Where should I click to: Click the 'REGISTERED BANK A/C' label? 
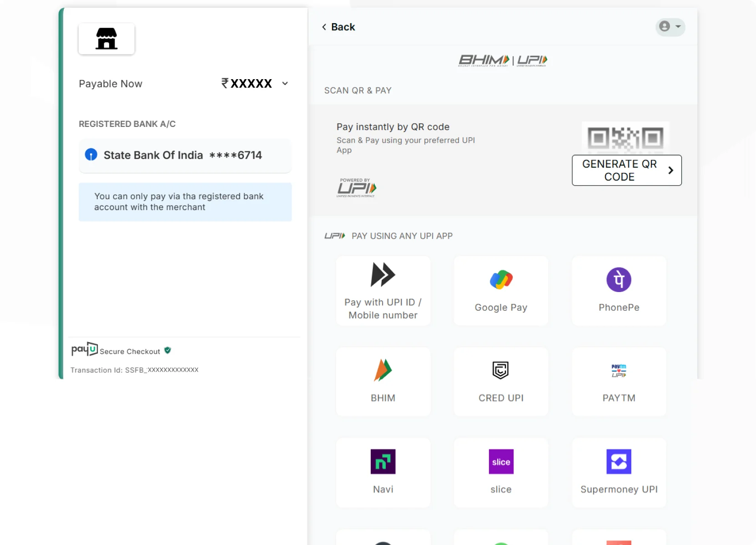pyautogui.click(x=127, y=124)
